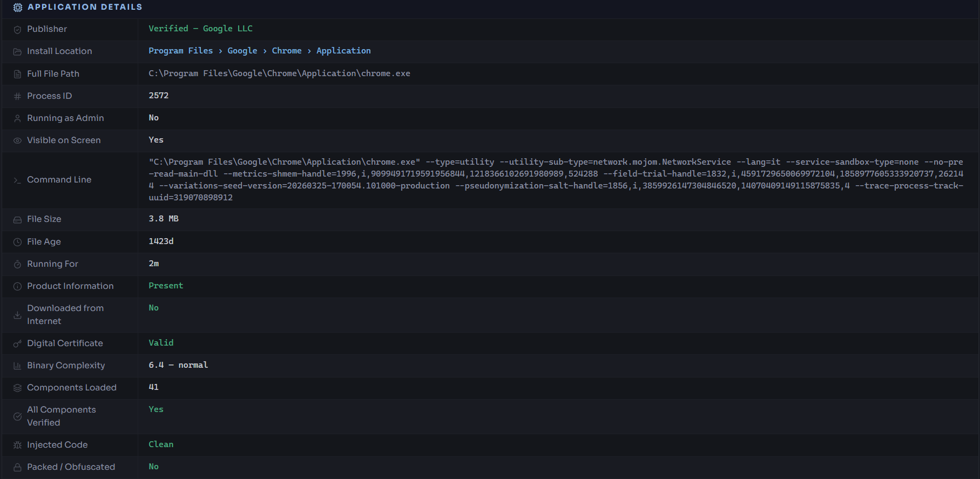Click the Downloaded from Internet row label
This screenshot has height=479, width=980.
[65, 315]
